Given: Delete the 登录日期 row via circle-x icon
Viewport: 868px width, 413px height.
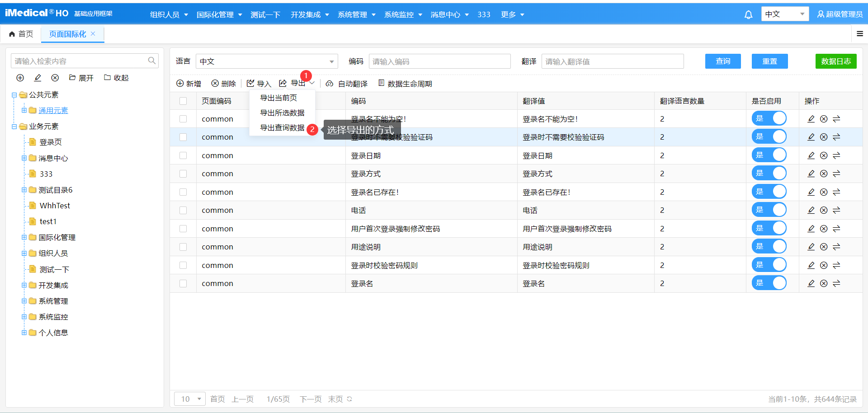Looking at the screenshot, I should click(x=824, y=155).
